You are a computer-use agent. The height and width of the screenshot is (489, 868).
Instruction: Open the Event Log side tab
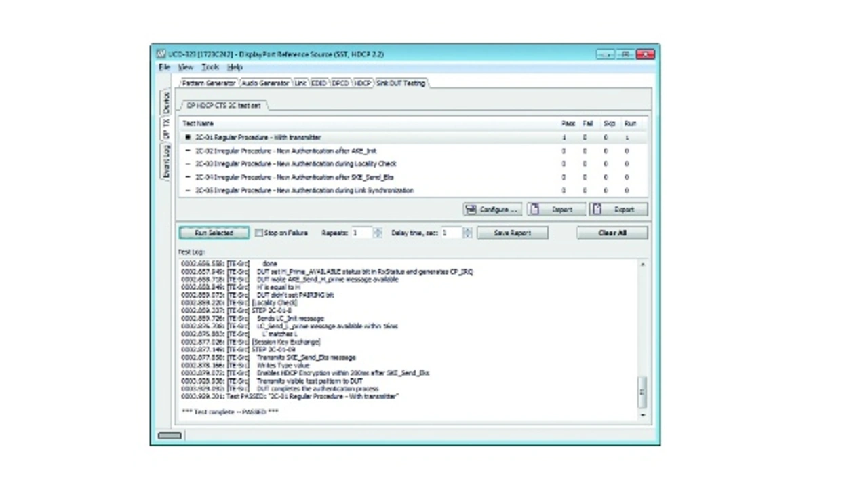point(166,162)
